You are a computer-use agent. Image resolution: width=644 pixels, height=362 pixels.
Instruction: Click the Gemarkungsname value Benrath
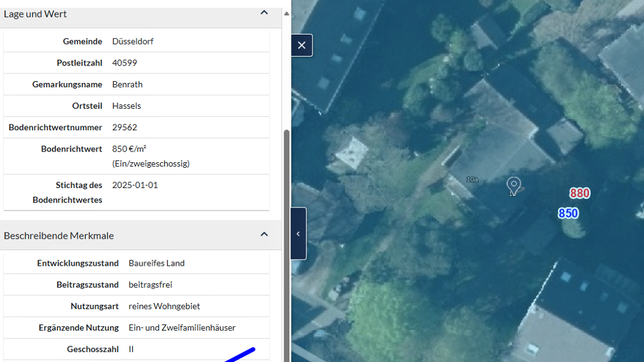pos(127,84)
